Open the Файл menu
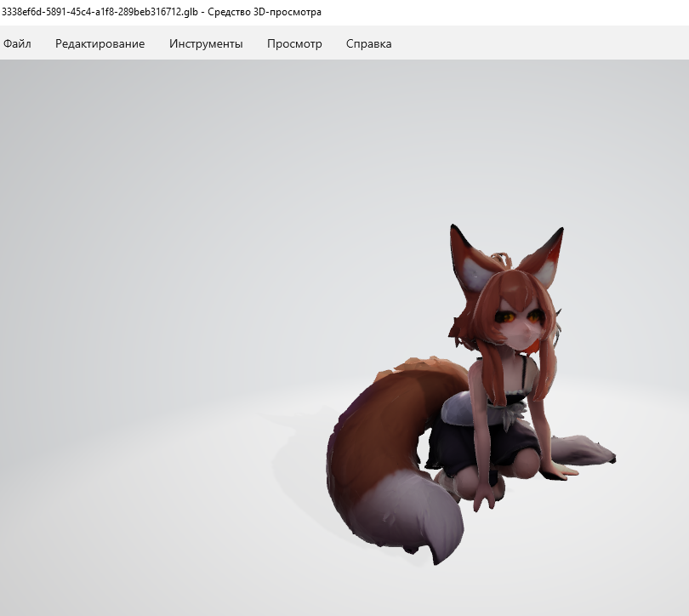This screenshot has height=616, width=689. pos(17,43)
